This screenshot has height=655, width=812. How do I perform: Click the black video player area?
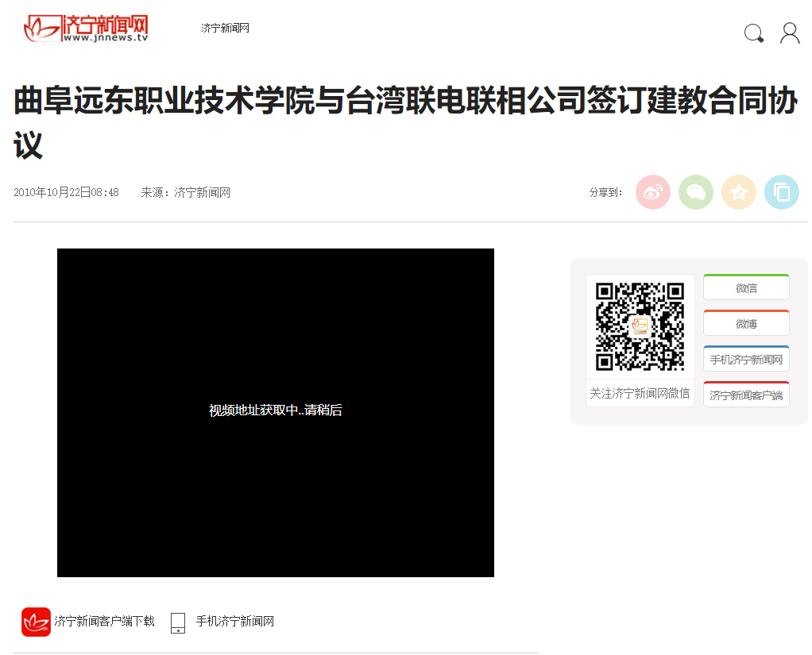click(x=276, y=413)
